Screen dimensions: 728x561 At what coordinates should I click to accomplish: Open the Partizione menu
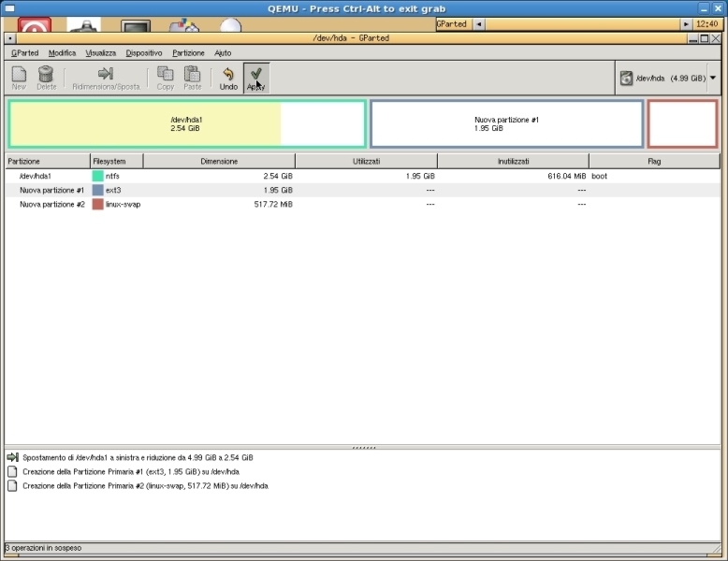tap(188, 53)
